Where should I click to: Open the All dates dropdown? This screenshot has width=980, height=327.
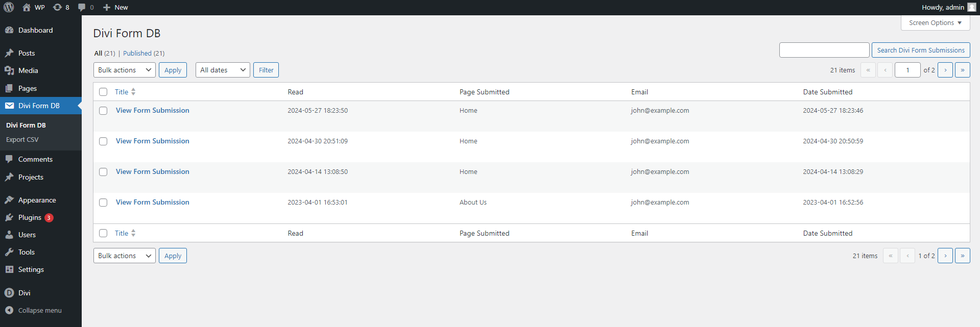pos(223,70)
